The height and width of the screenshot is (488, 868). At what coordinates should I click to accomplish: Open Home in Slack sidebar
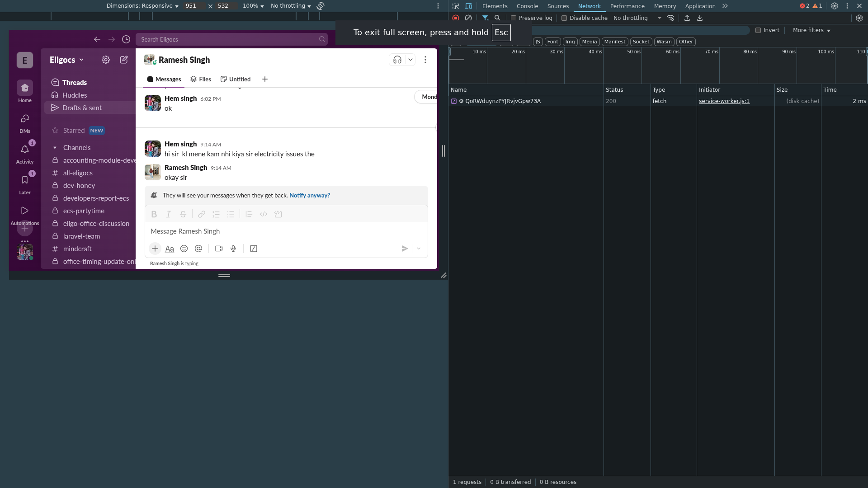point(25,92)
